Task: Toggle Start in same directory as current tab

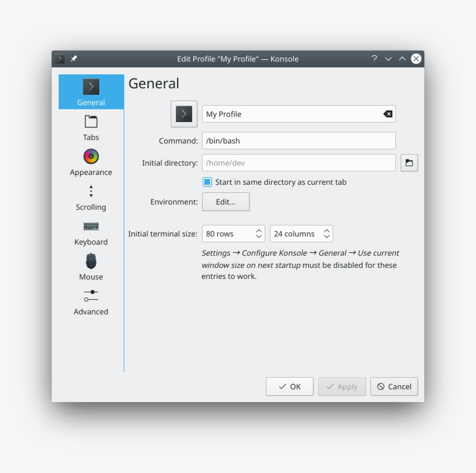Action: pos(207,182)
